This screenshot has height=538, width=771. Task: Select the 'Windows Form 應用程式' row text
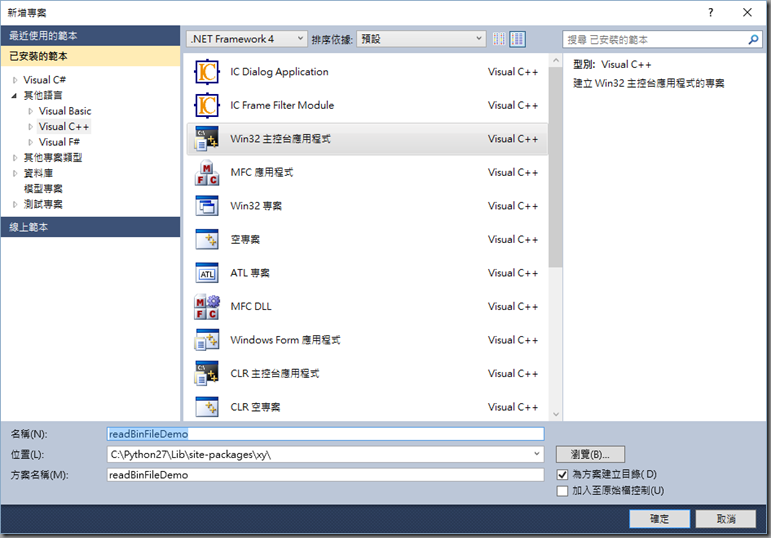[285, 340]
